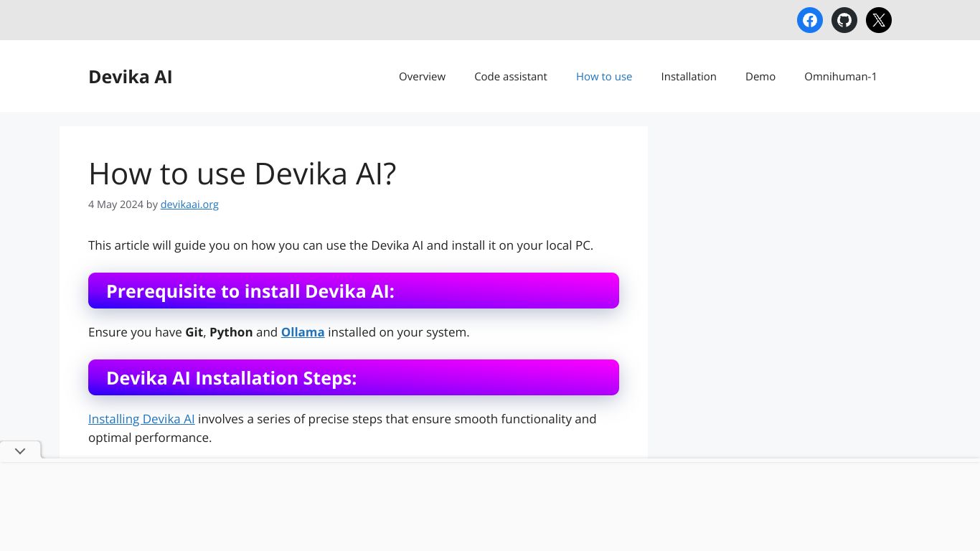Click the Devika AI Installation Steps heading

coord(354,377)
